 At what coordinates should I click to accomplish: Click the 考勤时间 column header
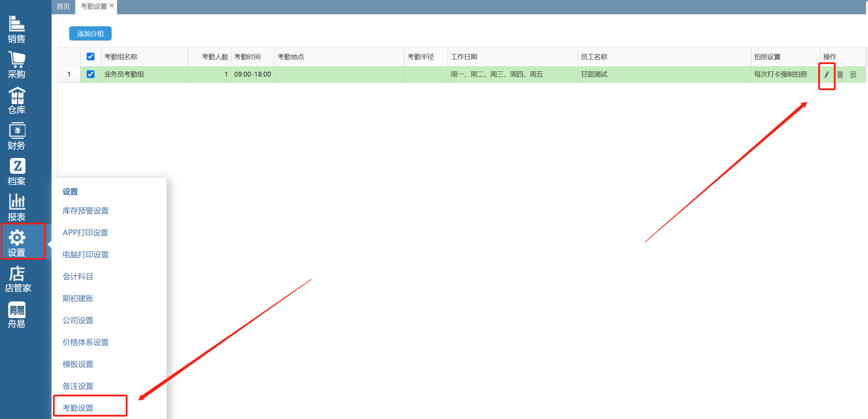[x=253, y=57]
